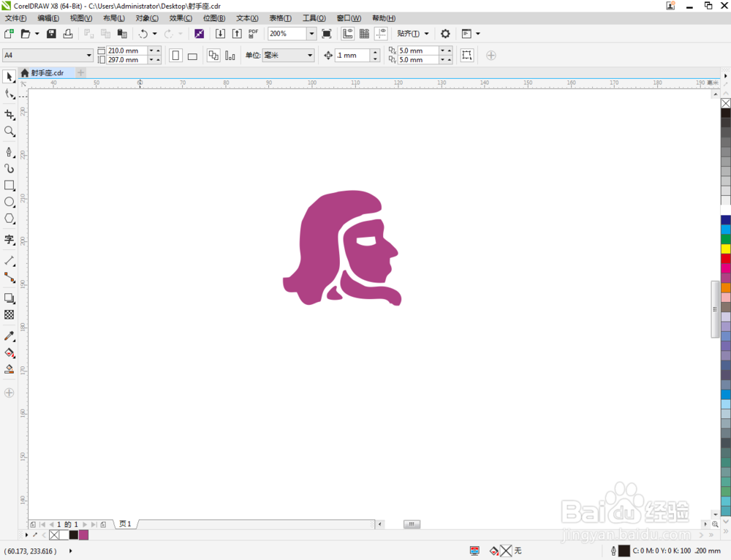Toggle treat as filled option
The height and width of the screenshot is (560, 731).
466,55
